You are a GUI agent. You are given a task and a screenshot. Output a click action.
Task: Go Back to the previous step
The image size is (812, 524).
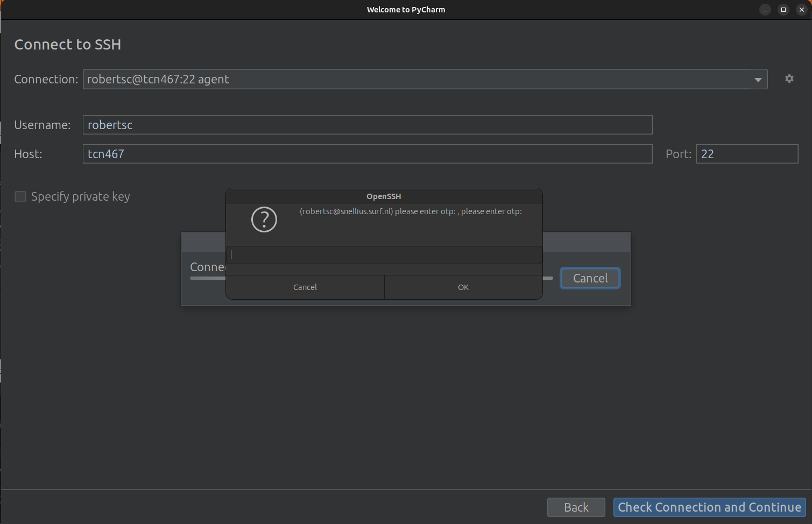click(576, 507)
